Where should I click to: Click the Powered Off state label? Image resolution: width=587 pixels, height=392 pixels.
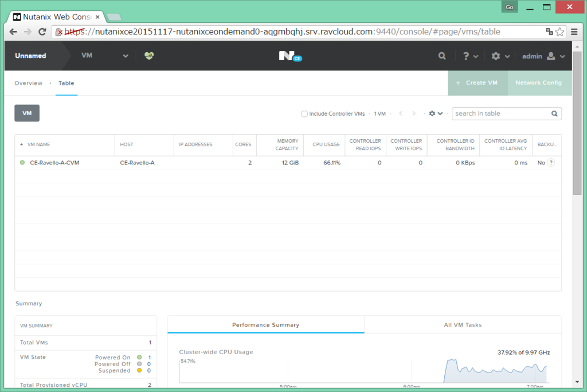pyautogui.click(x=112, y=364)
